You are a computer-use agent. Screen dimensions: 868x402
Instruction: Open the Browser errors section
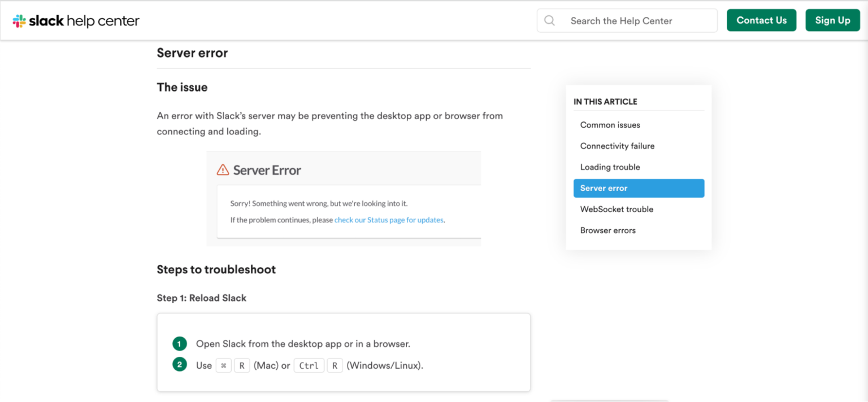click(x=607, y=230)
